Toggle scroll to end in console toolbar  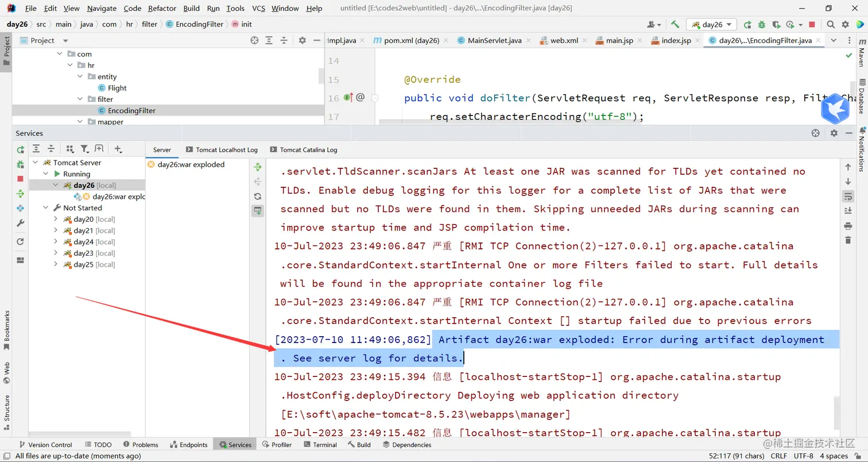(848, 211)
